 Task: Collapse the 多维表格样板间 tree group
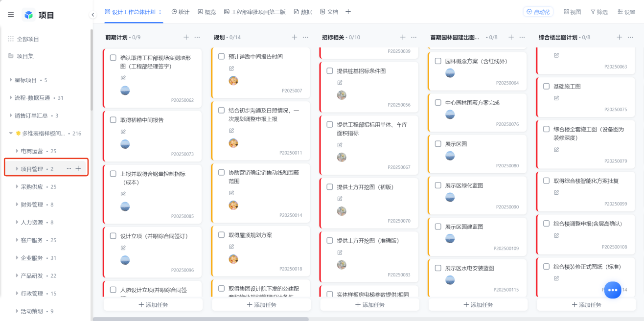point(11,133)
